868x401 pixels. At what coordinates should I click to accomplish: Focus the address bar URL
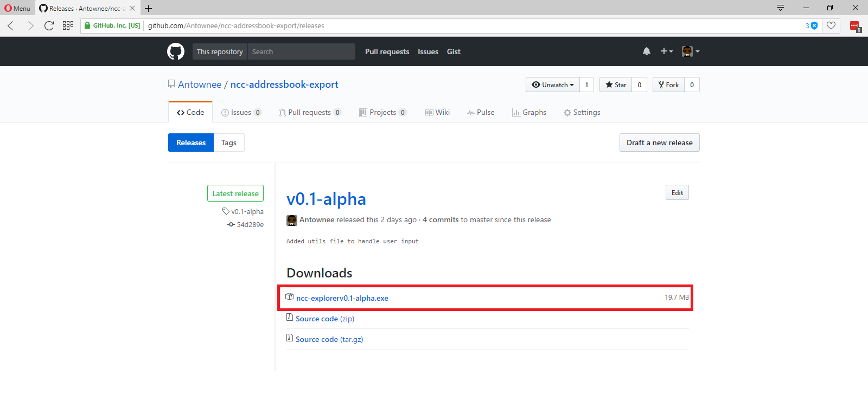point(236,25)
